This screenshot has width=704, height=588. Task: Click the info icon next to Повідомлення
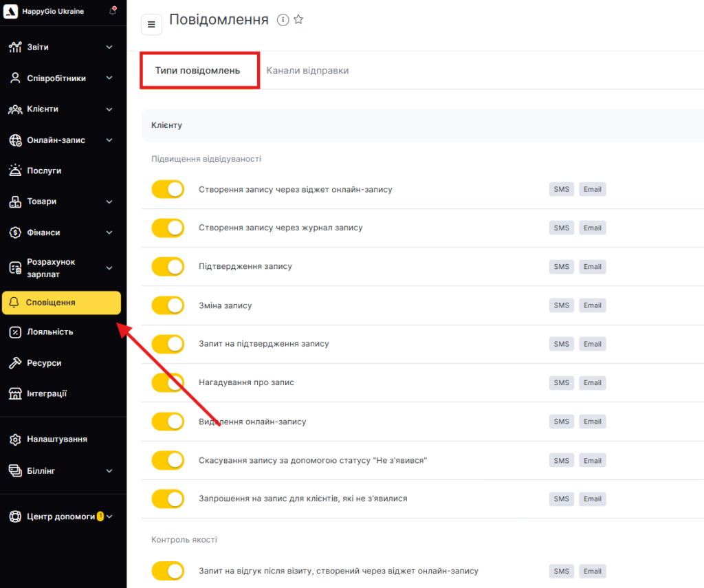coord(283,20)
